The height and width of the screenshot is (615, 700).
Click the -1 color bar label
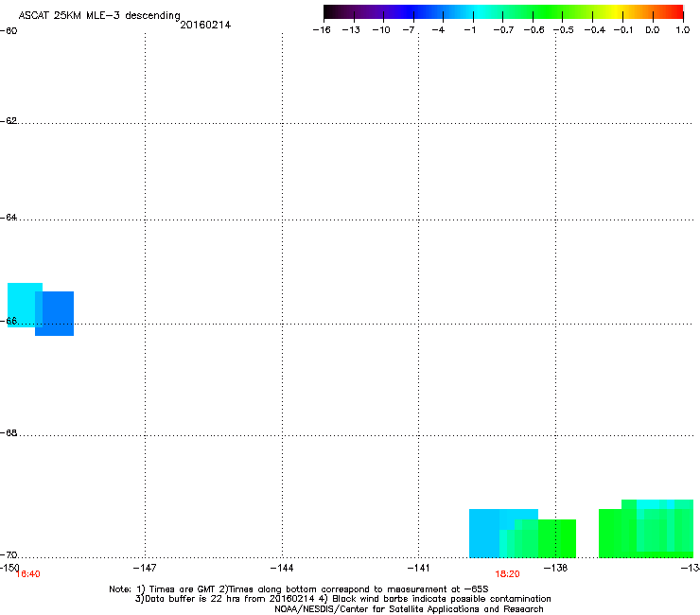(469, 30)
